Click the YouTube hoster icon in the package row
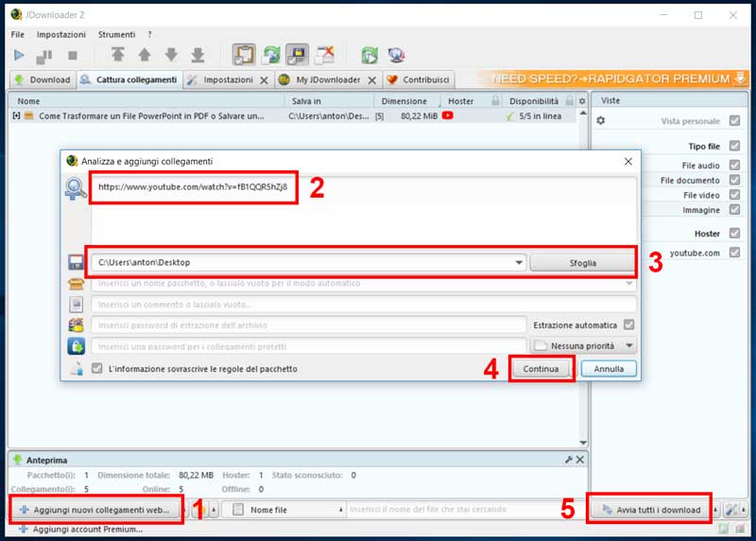Viewport: 756px width, 541px height. (447, 115)
